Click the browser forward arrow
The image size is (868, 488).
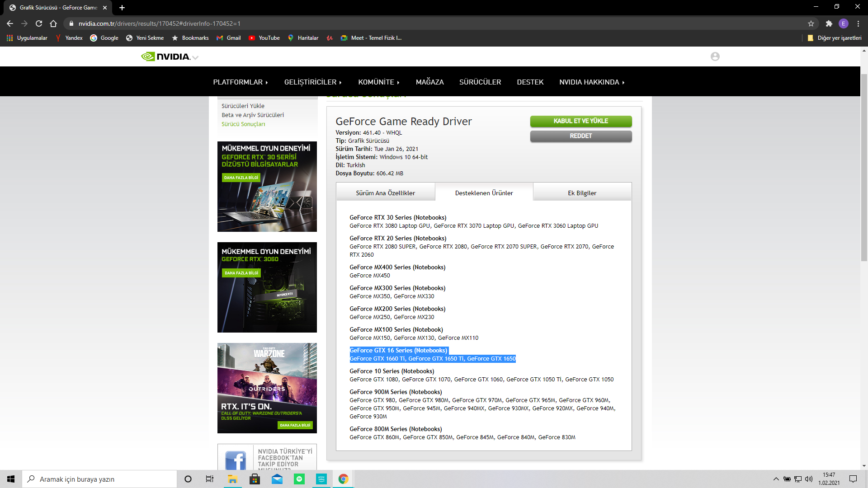24,23
